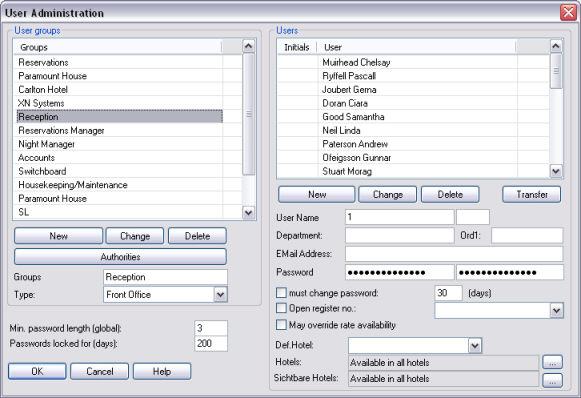
Task: Select the Night Manager group
Action: (120, 144)
